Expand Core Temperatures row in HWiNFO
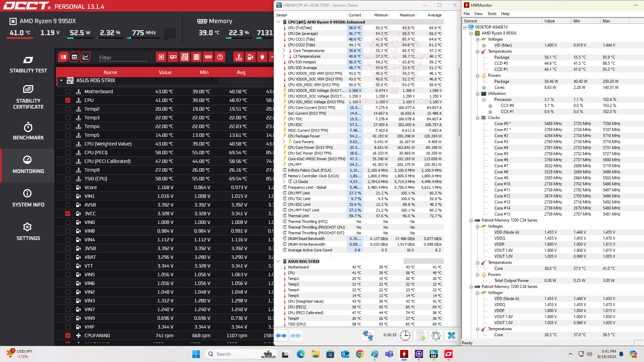 [284, 51]
